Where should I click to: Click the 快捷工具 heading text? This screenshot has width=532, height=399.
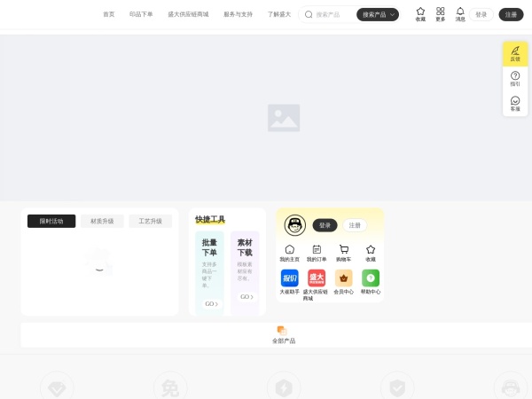(x=209, y=219)
